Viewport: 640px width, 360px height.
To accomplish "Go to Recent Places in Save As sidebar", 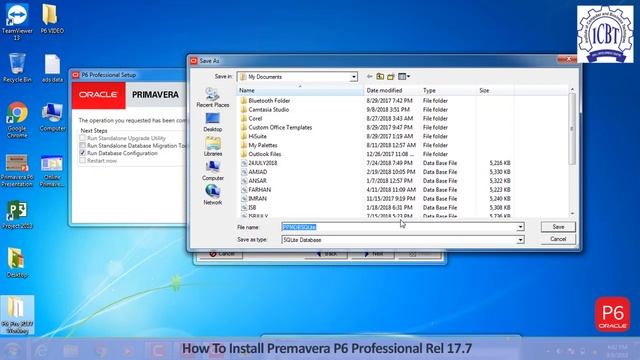I will (x=213, y=98).
